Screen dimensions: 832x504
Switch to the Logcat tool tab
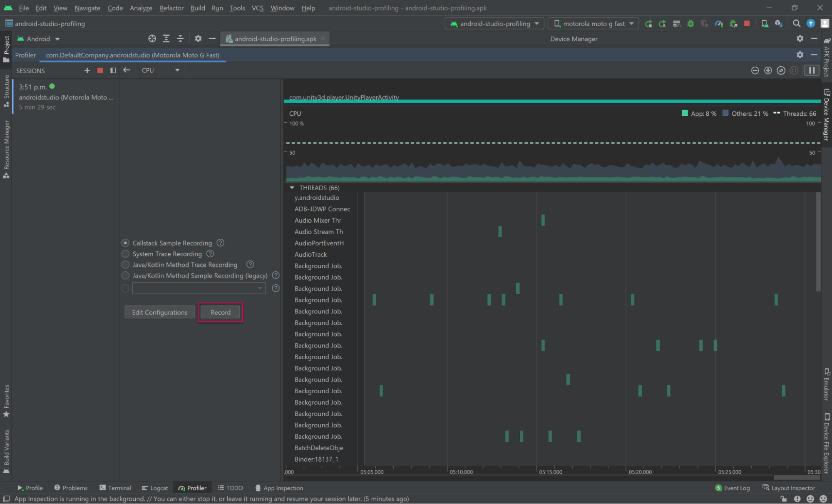[155, 488]
